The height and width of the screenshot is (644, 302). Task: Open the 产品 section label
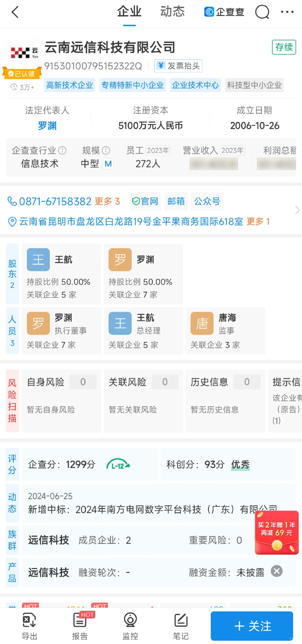coord(12,572)
